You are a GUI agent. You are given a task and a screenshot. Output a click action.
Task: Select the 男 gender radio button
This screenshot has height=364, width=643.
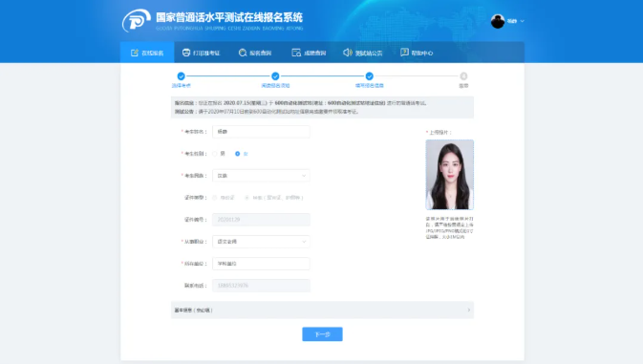(x=215, y=154)
